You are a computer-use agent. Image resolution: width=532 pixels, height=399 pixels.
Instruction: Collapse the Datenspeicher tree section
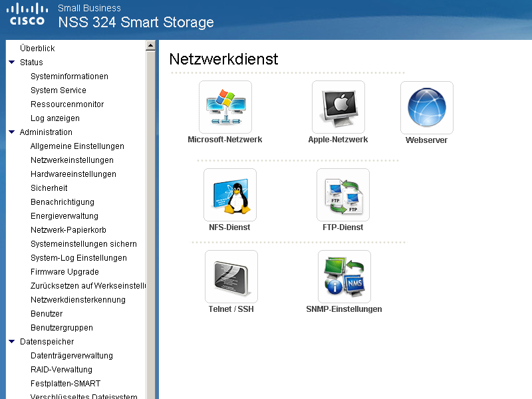coord(12,341)
